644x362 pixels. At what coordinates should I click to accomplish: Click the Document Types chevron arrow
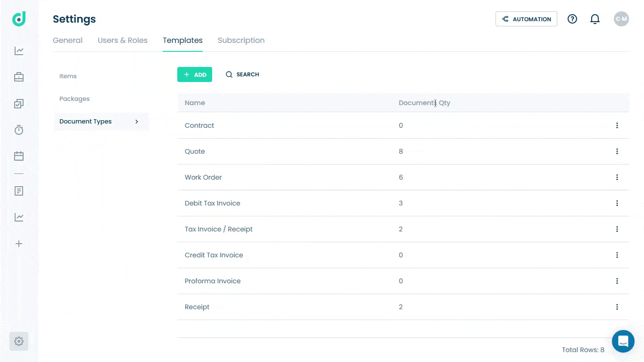click(137, 122)
